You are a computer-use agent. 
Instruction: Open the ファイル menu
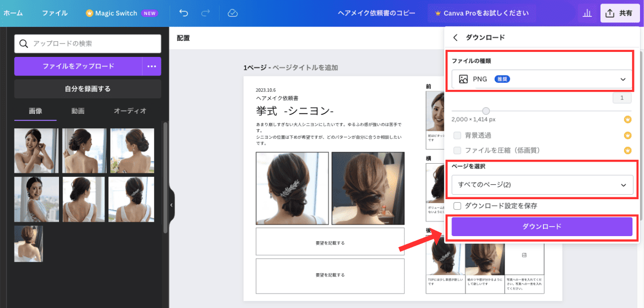54,13
